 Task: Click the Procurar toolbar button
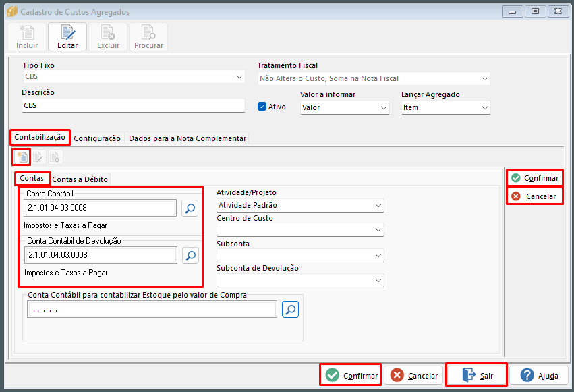[x=148, y=37]
